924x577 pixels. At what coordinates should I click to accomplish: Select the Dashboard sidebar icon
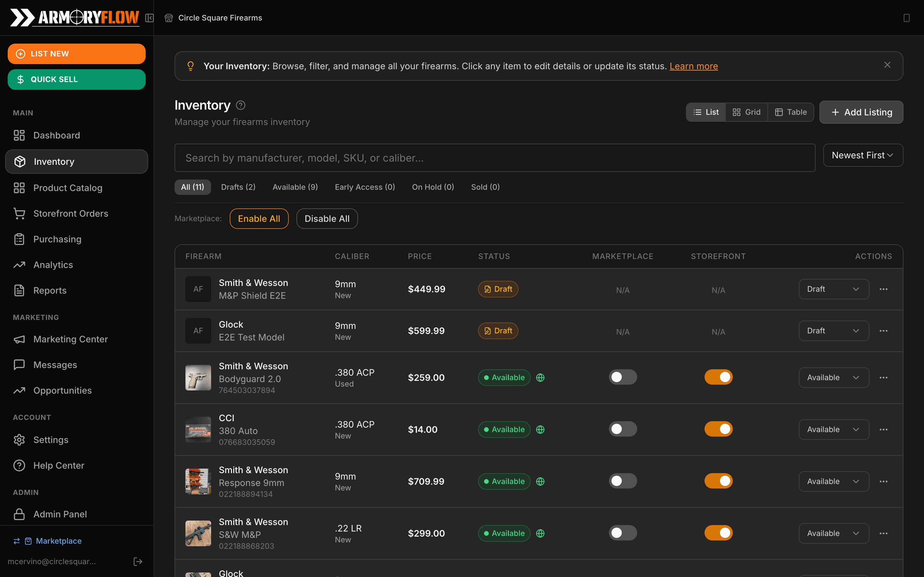tap(20, 135)
